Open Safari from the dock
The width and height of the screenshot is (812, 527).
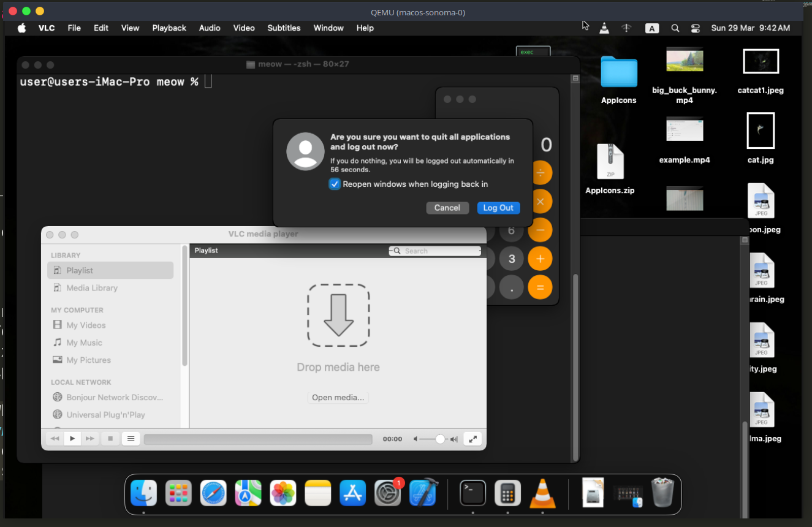(x=213, y=493)
